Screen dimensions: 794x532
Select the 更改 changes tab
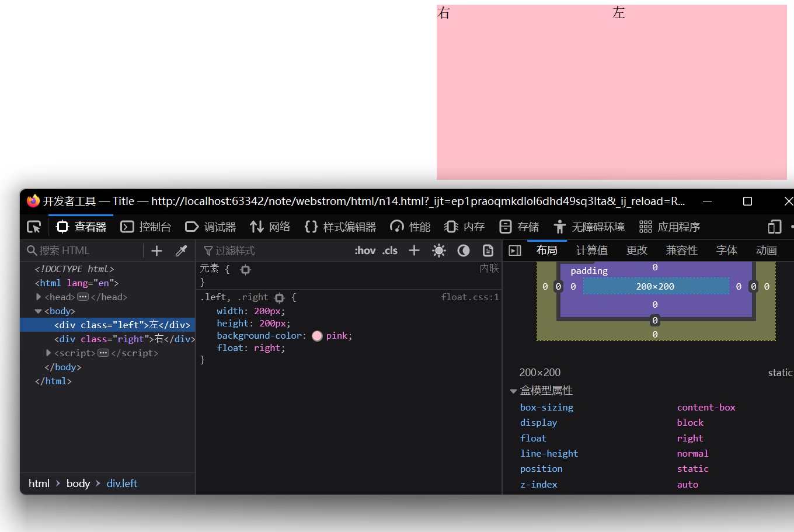pos(637,251)
